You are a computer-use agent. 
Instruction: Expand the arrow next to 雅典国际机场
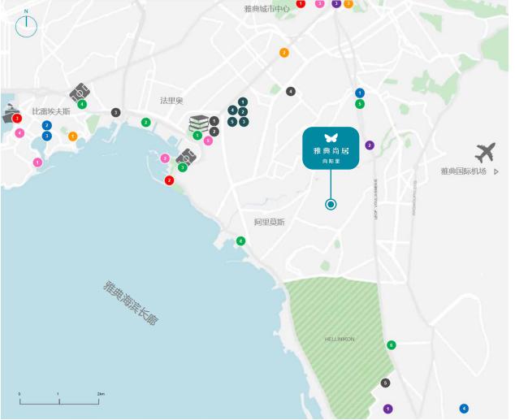pos(496,171)
